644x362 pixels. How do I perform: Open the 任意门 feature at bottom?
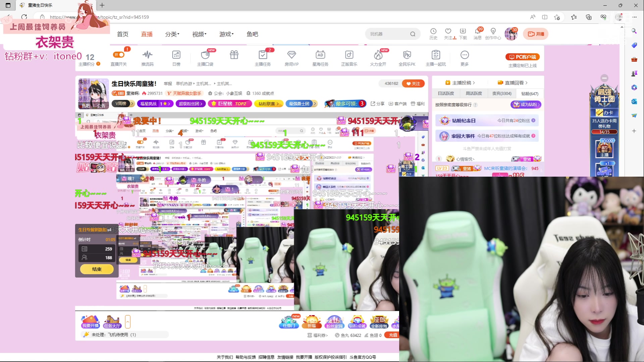pyautogui.click(x=288, y=322)
